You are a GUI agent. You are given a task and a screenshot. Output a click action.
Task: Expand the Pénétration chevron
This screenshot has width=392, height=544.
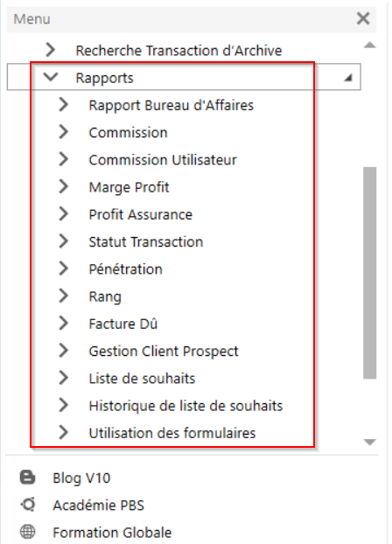63,269
